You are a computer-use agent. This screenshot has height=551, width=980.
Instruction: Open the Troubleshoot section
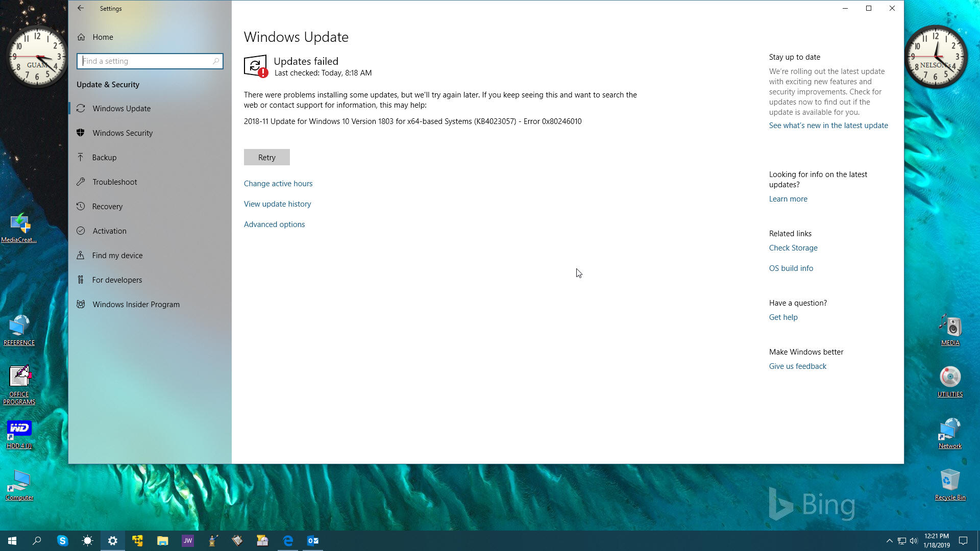[x=150, y=182]
